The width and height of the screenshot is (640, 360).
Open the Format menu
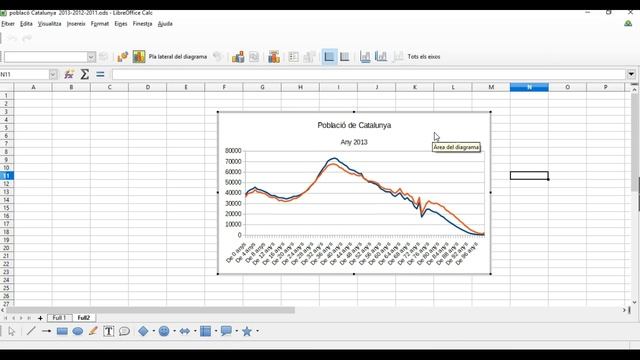(100, 24)
